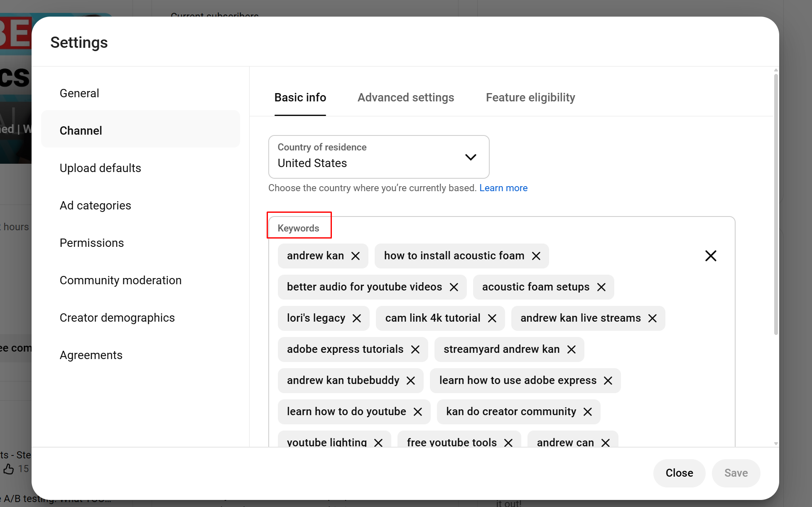The image size is (812, 507).
Task: Clear all keywords with large X
Action: click(x=711, y=256)
